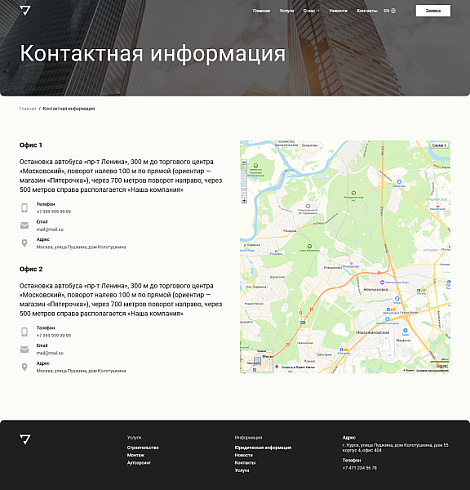This screenshot has height=490, width=470.
Task: Zoom in with the map's plus button
Action: click(x=244, y=201)
